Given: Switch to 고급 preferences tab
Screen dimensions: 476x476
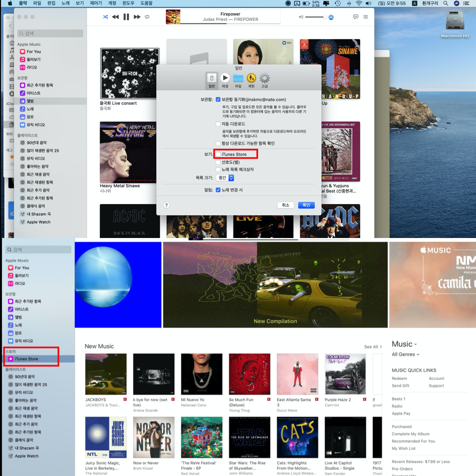Looking at the screenshot, I should coord(264,81).
